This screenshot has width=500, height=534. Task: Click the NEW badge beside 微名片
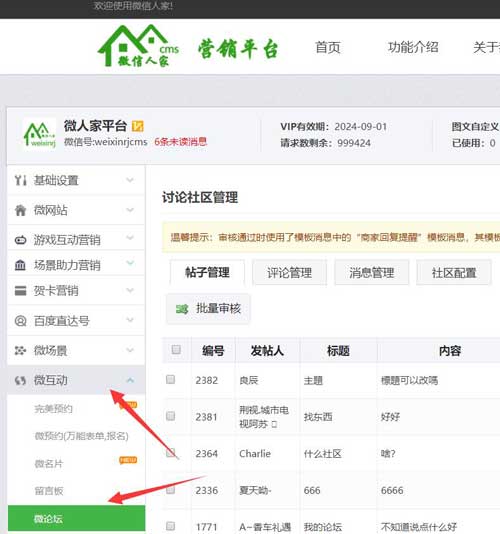coord(128,460)
